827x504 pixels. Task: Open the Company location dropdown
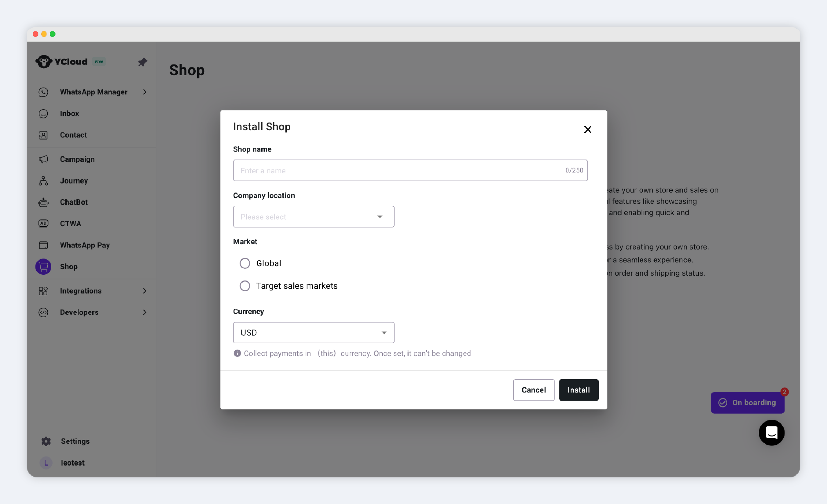pos(313,217)
